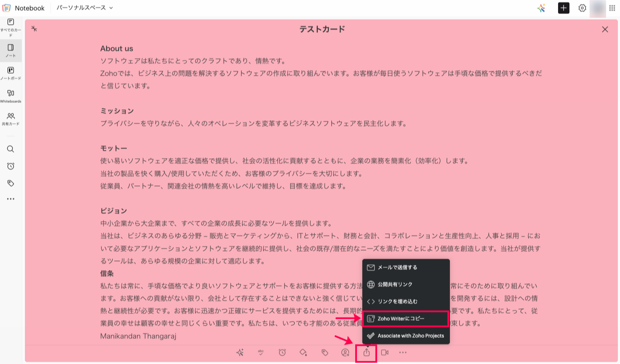Open the add collaborator icon

tap(345, 352)
